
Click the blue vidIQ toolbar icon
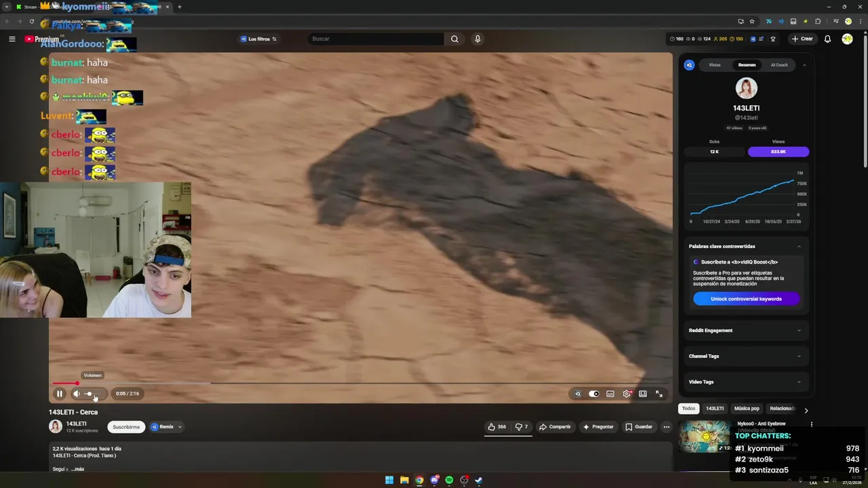point(753,39)
